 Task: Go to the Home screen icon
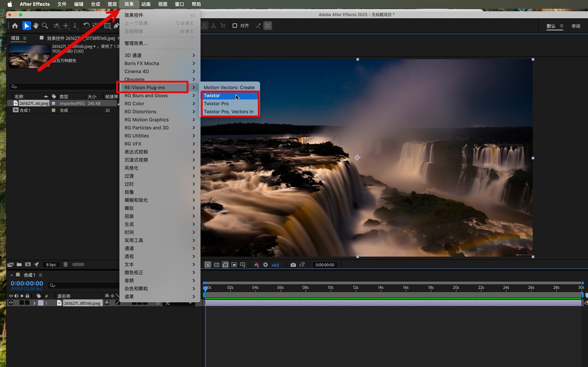[x=15, y=26]
